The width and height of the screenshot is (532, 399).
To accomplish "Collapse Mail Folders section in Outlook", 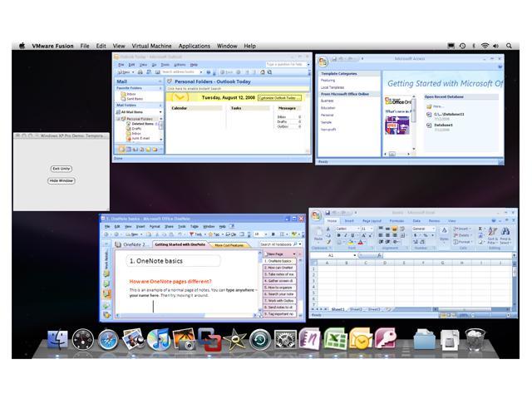I will (160, 106).
